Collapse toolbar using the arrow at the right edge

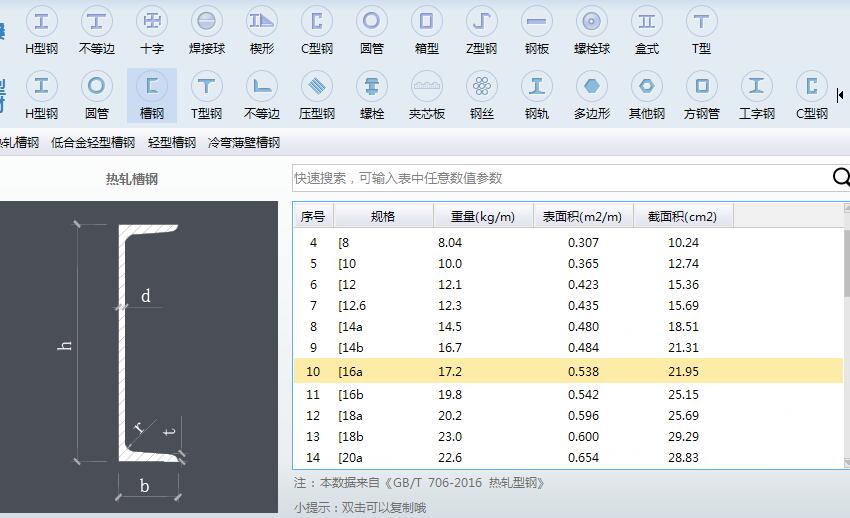point(840,95)
